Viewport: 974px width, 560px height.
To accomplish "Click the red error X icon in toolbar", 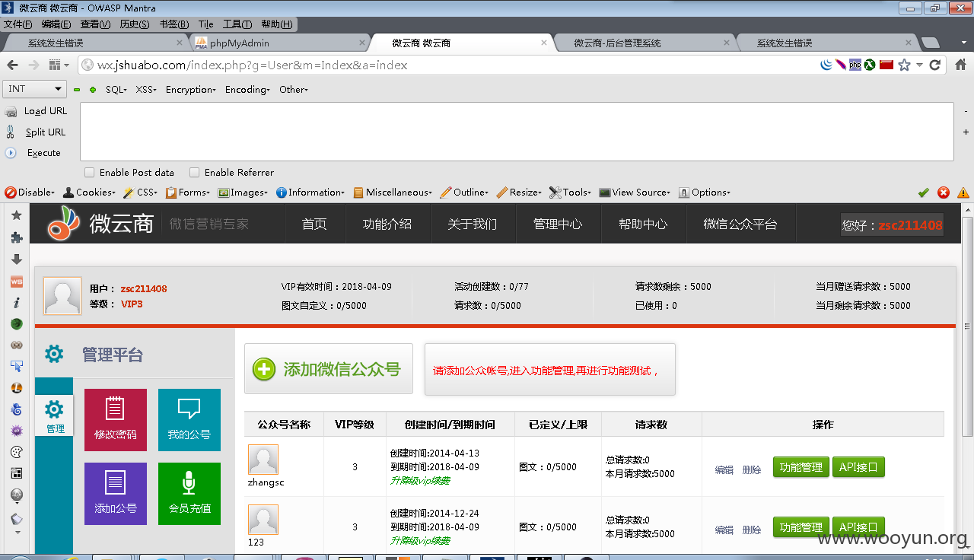I will [x=944, y=192].
